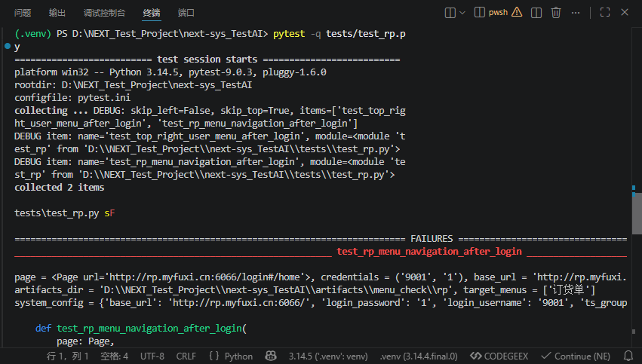642x364 pixels.
Task: Click the system_config dictionary line
Action: 321,303
